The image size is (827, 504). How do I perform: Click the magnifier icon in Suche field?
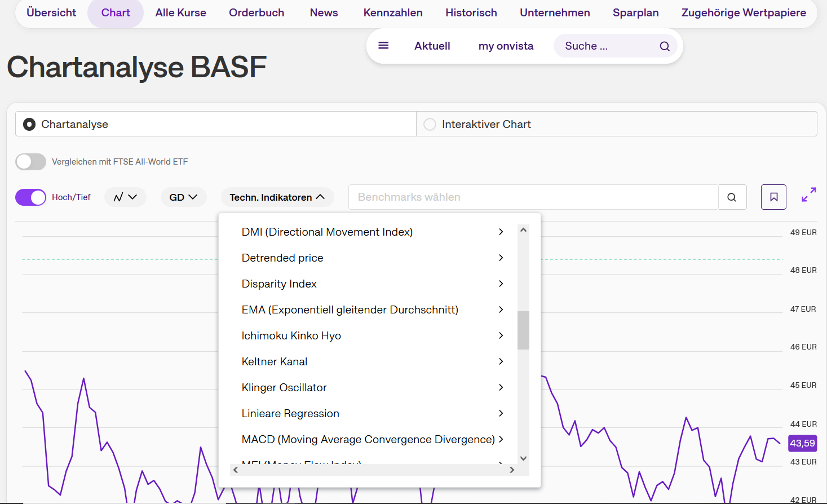tap(665, 46)
